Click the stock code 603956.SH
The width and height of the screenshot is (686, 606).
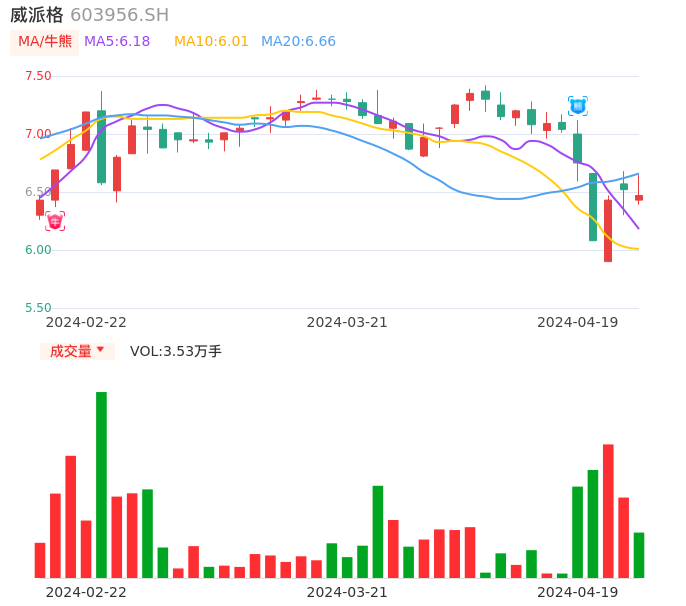[x=119, y=15]
